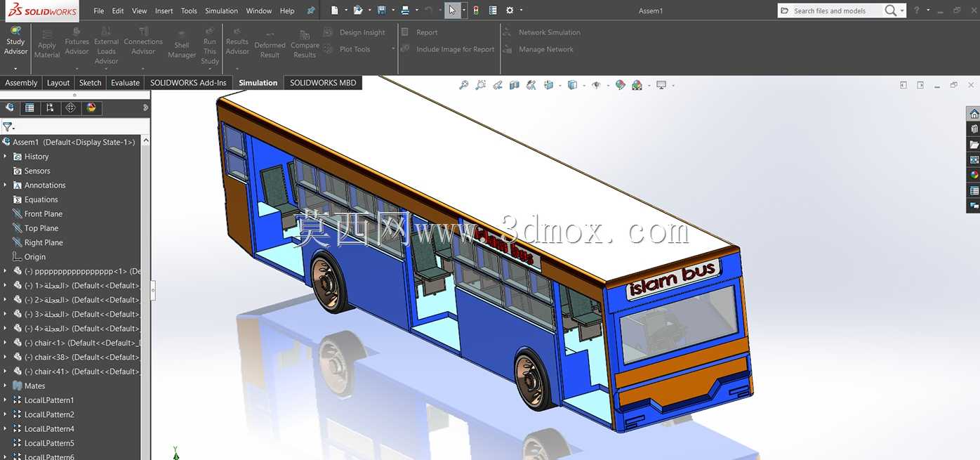Select the chair<38> component
This screenshot has width=980, height=460.
pyautogui.click(x=77, y=357)
